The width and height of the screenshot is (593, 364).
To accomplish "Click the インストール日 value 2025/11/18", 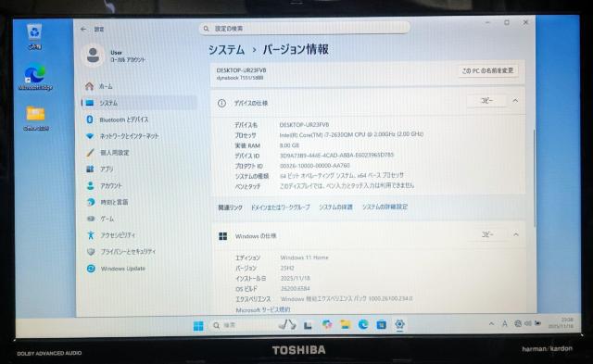I will (x=295, y=278).
